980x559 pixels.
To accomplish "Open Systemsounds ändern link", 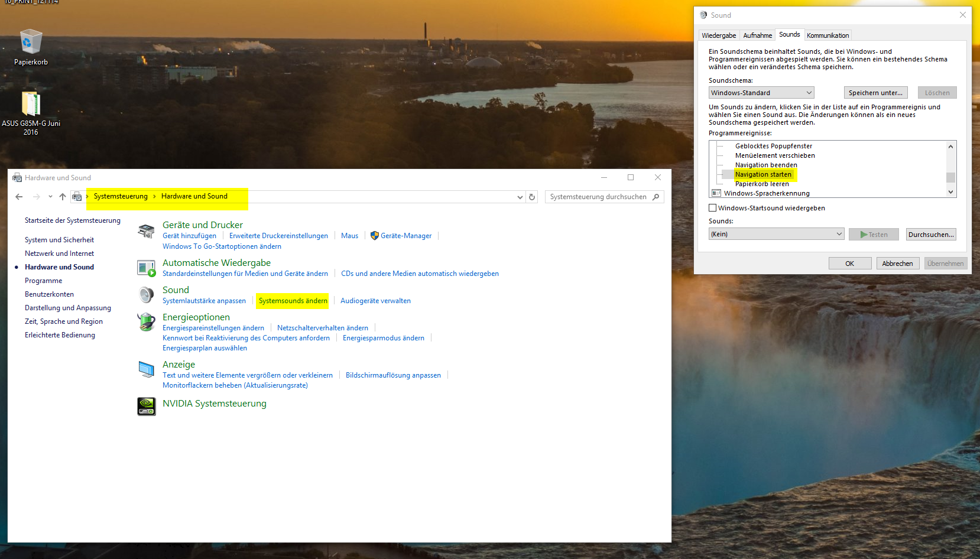I will coord(293,301).
